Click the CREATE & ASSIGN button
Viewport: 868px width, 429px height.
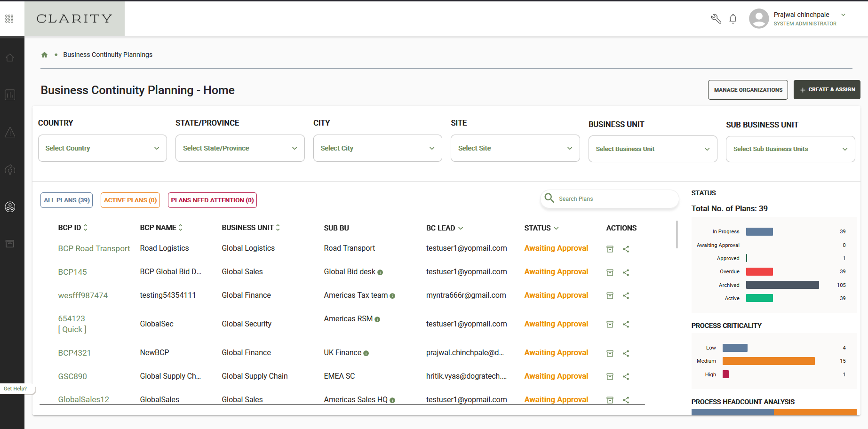pyautogui.click(x=827, y=89)
